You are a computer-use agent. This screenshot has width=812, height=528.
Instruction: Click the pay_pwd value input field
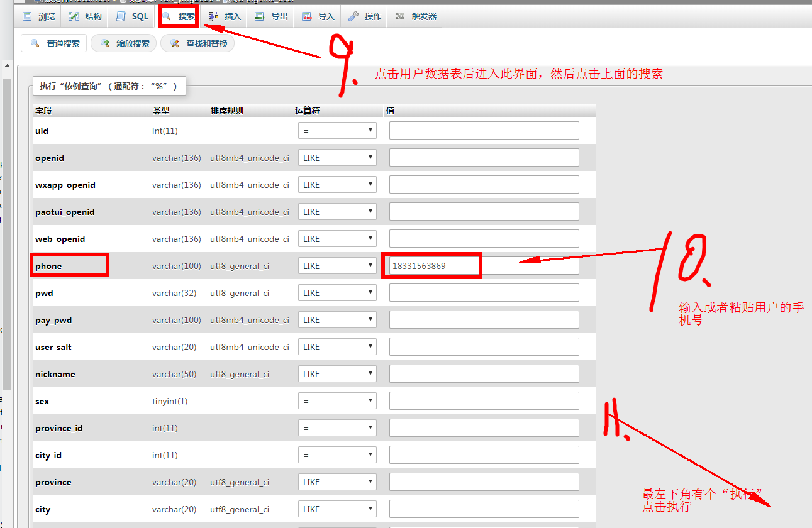[x=484, y=320]
